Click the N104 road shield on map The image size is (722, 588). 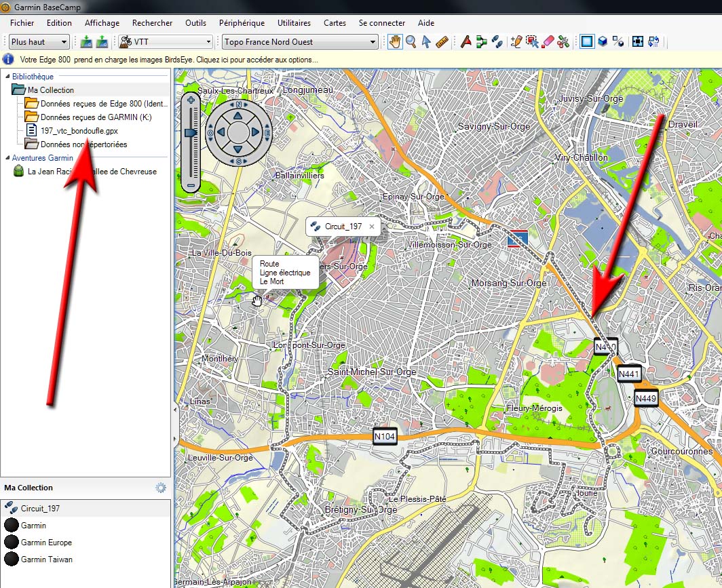385,436
